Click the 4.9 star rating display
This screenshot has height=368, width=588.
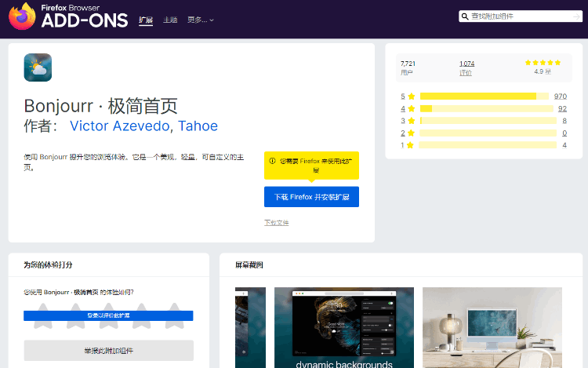click(543, 67)
